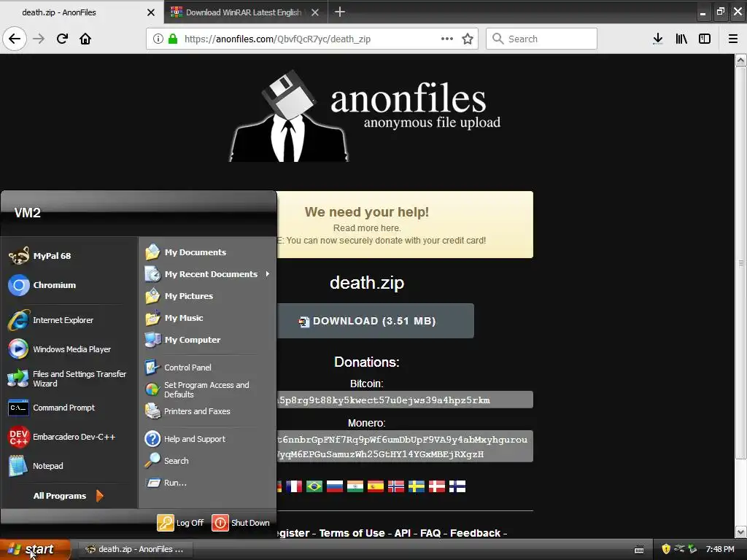Click the anonfiles logo image
This screenshot has height=560, width=747.
tap(365, 117)
